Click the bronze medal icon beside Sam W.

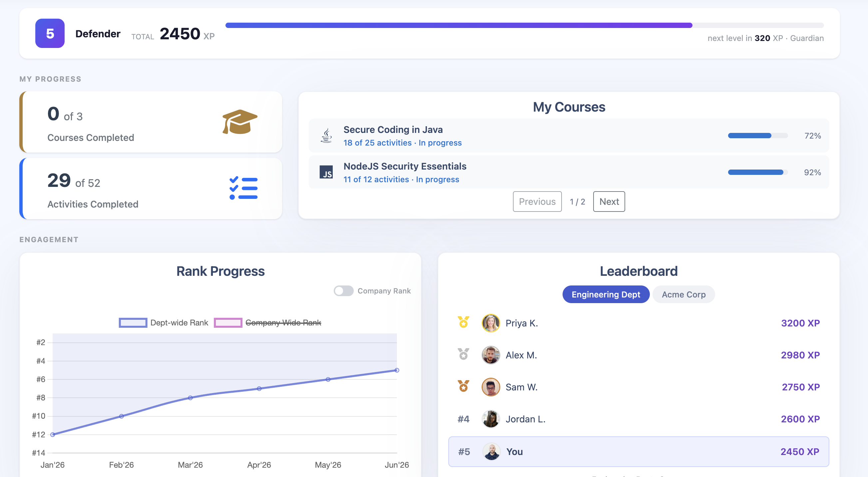pyautogui.click(x=463, y=386)
